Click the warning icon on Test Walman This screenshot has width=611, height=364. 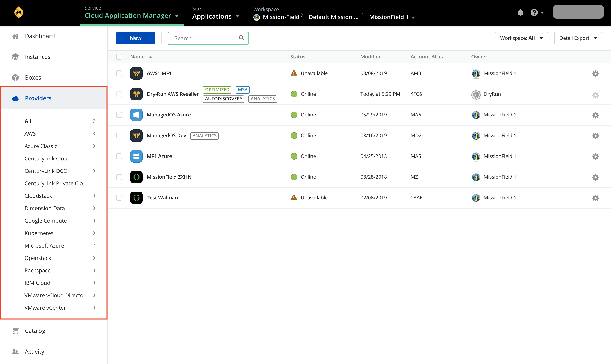[x=294, y=198]
